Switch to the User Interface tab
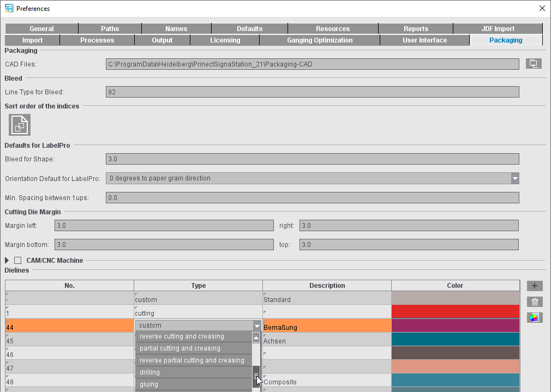551x392 pixels. [x=424, y=40]
